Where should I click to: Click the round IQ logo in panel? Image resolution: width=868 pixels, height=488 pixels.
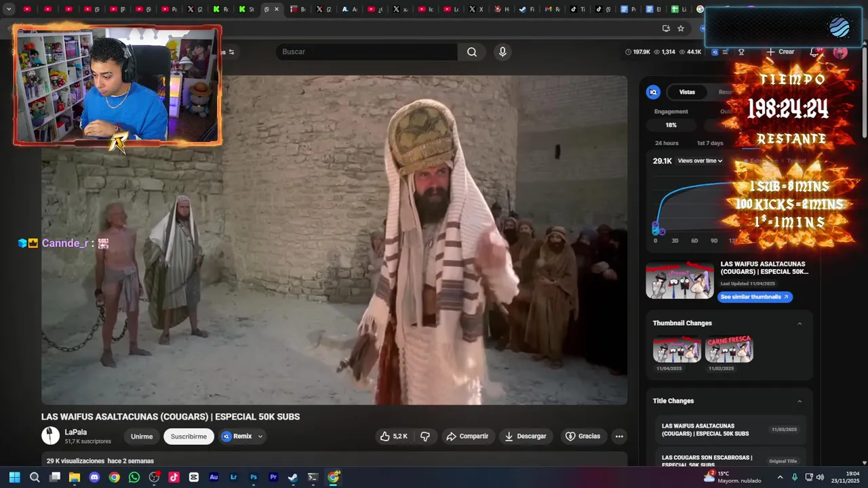(x=653, y=92)
